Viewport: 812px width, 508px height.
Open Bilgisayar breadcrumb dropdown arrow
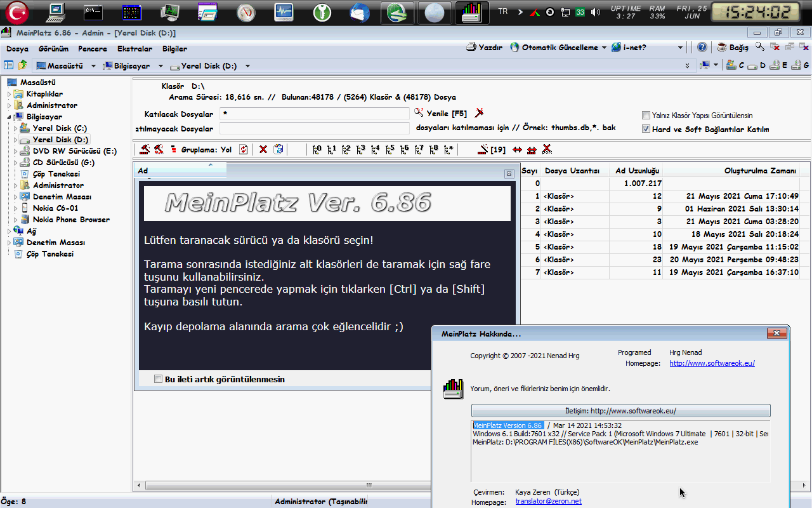[160, 66]
